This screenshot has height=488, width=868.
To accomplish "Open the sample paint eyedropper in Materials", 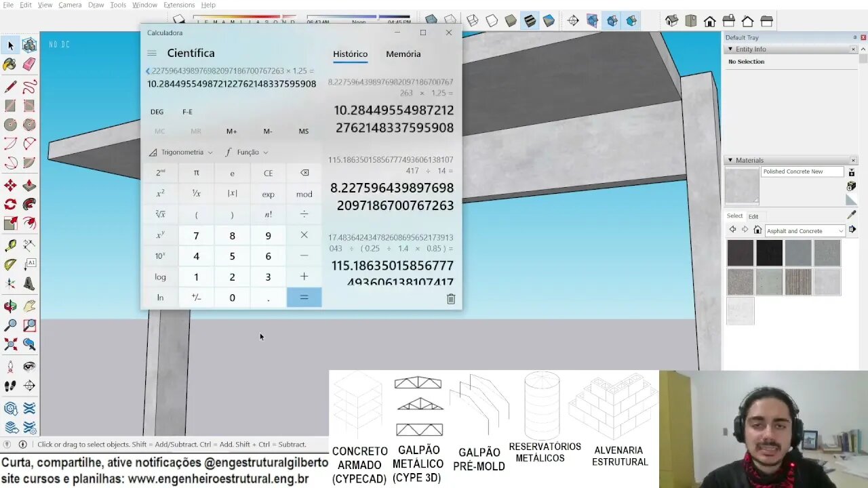I will pos(852,214).
